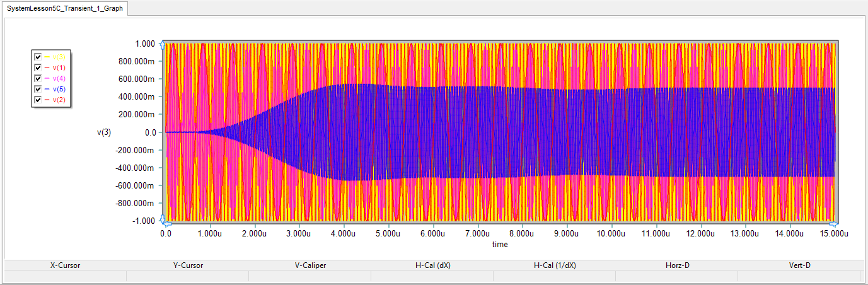This screenshot has height=285, width=868.
Task: Uncheck the v(3) trace checkbox
Action: click(38, 57)
